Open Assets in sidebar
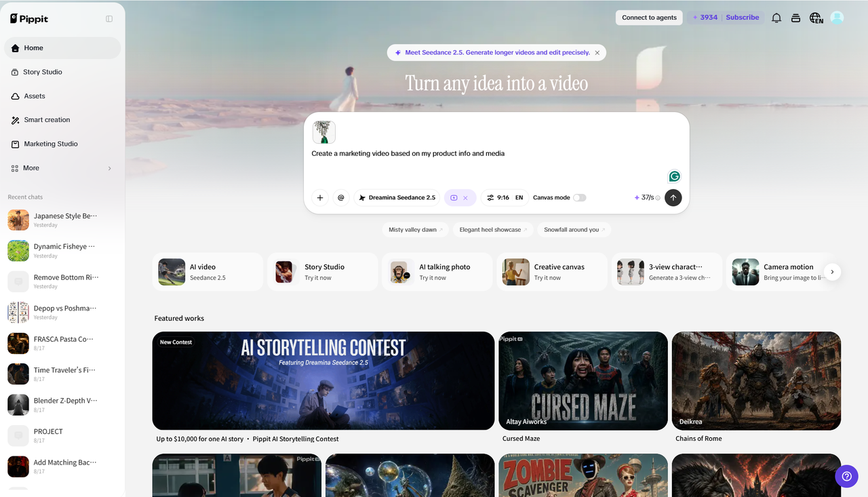The width and height of the screenshot is (868, 497). point(62,96)
